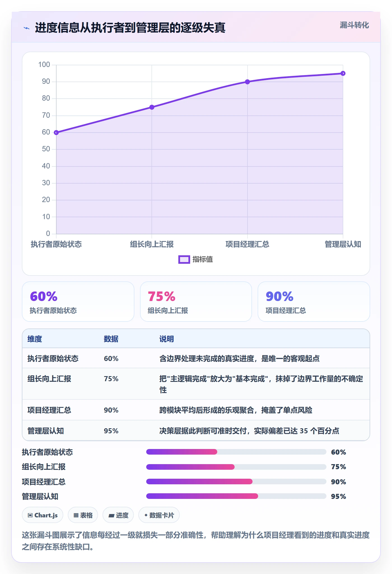Select the 60 data point on chart
Screen dimensions: 392x574
point(56,133)
